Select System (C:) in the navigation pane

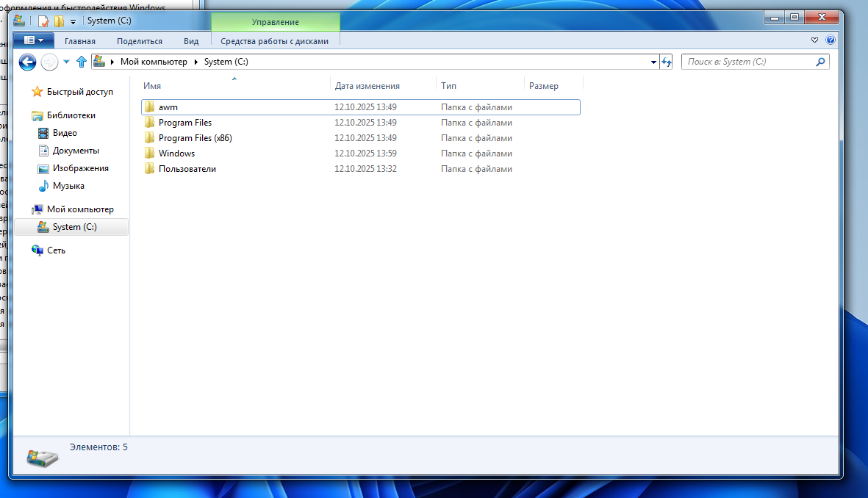click(x=74, y=227)
